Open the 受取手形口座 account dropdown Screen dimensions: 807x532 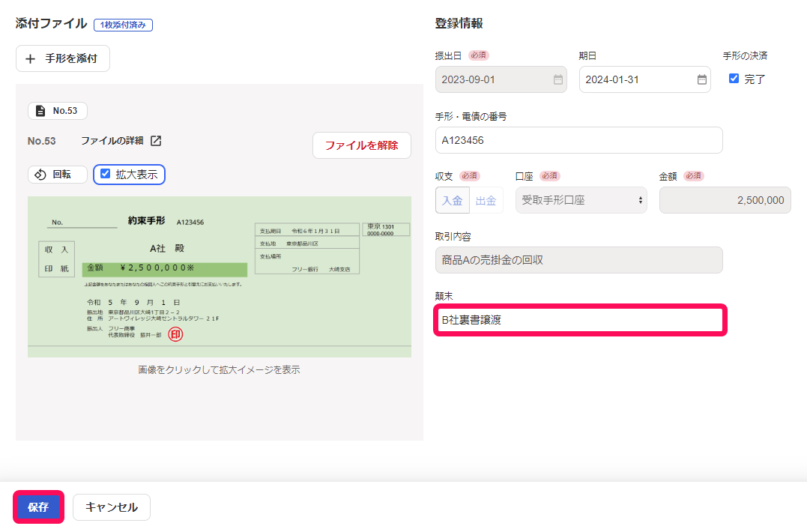click(581, 200)
